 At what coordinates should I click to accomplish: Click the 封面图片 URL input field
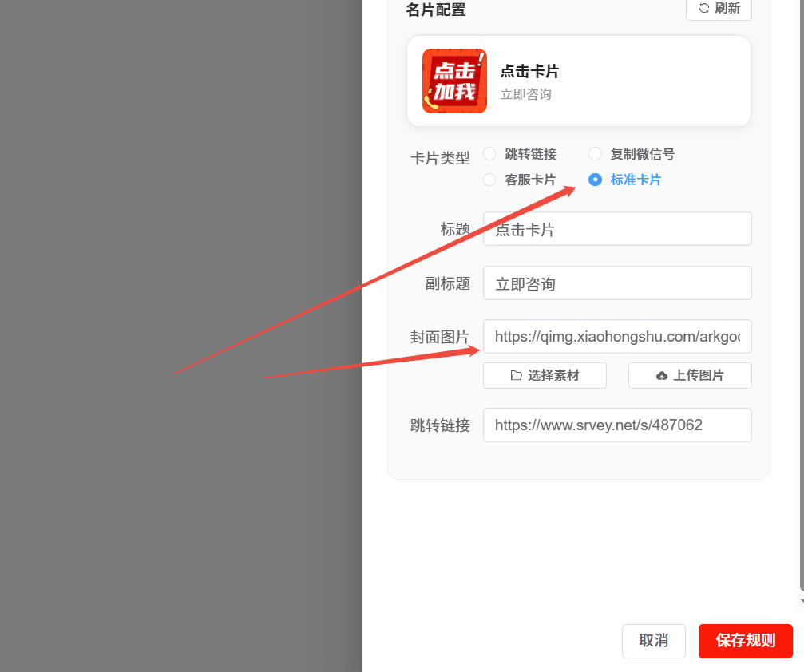[x=617, y=337]
